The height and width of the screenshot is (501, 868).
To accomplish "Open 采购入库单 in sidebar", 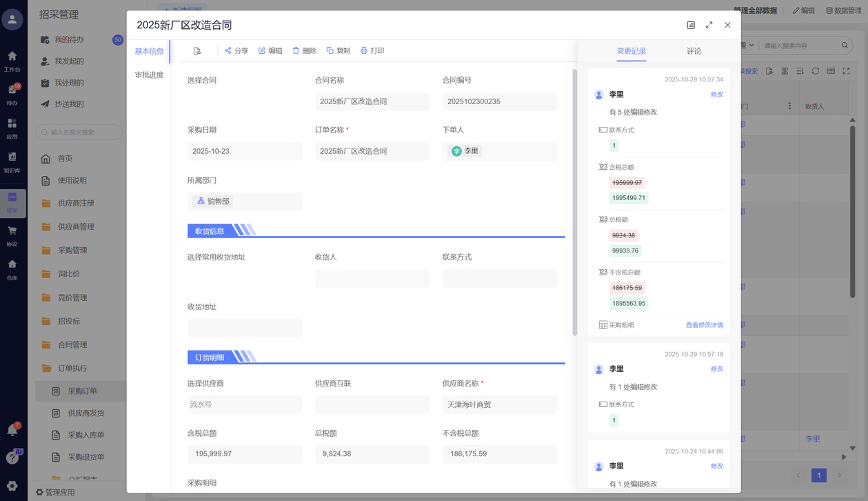I will point(86,435).
